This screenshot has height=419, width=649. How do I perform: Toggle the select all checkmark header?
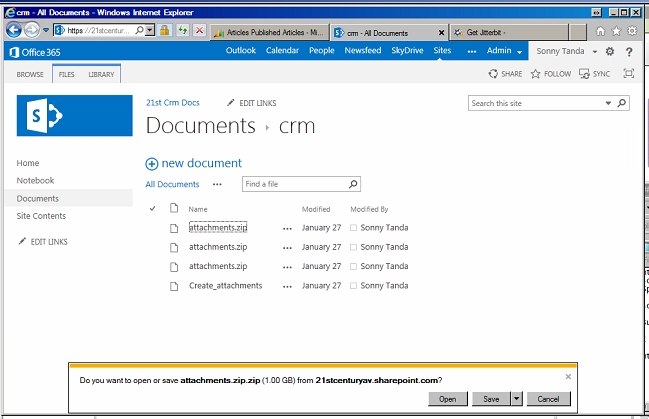coord(152,208)
